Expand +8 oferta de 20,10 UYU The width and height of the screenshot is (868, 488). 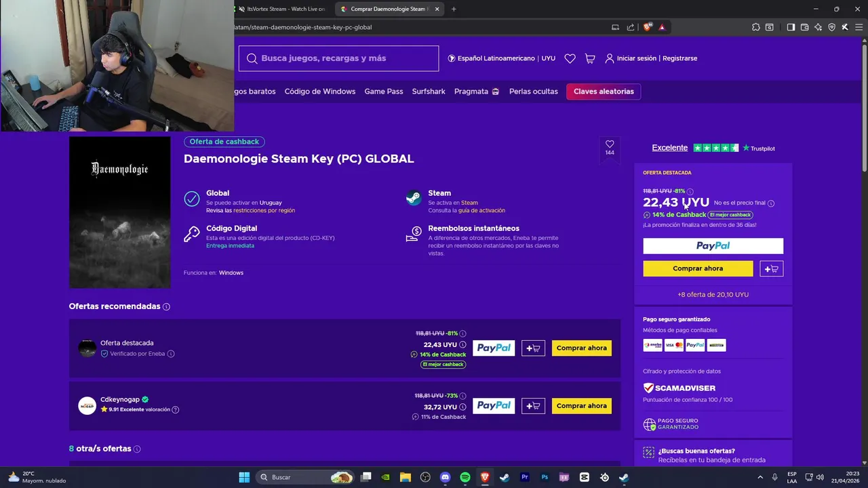tap(713, 295)
